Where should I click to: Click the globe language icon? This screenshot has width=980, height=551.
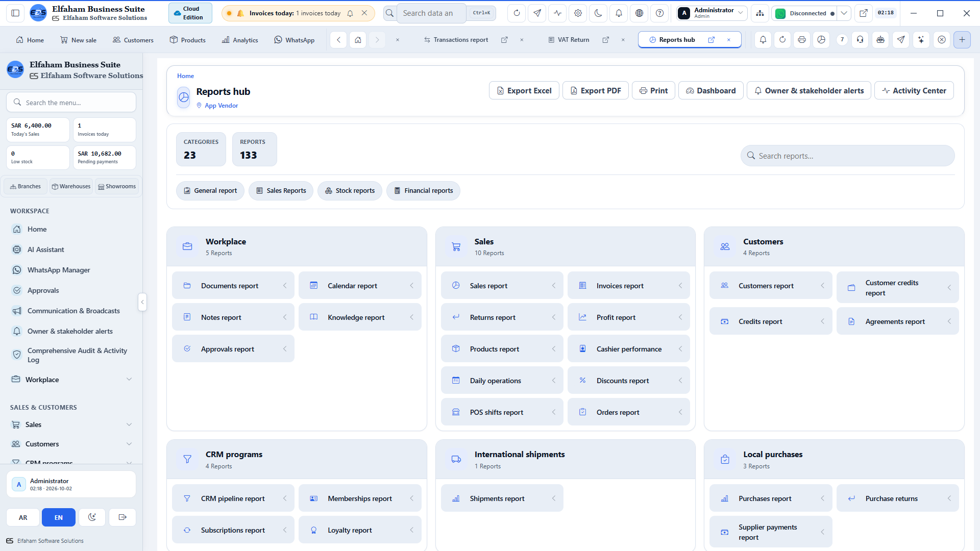639,13
